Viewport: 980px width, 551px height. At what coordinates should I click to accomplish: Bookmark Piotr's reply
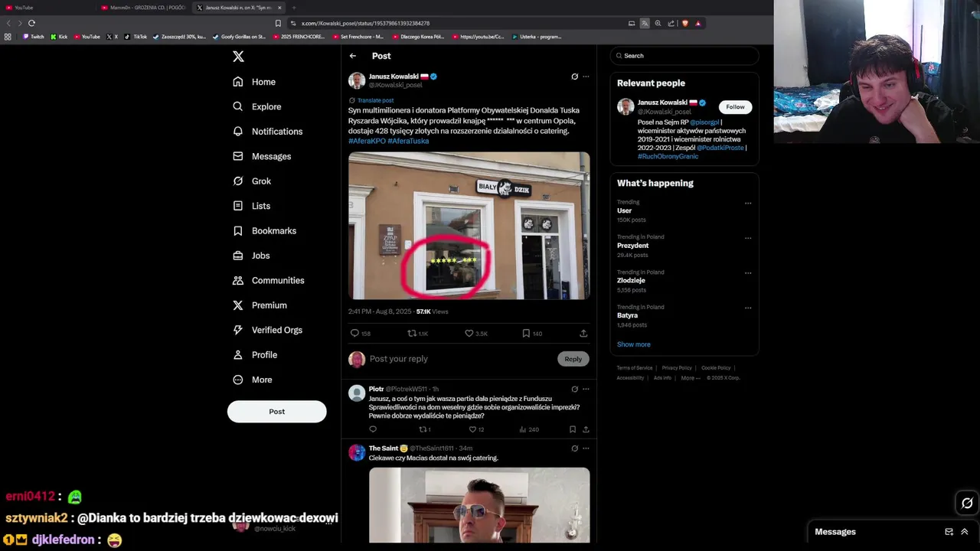pos(572,429)
